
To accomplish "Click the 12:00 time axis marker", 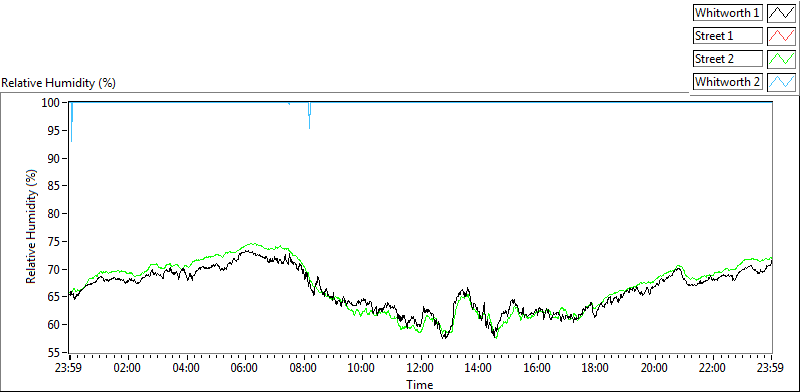I will point(420,368).
